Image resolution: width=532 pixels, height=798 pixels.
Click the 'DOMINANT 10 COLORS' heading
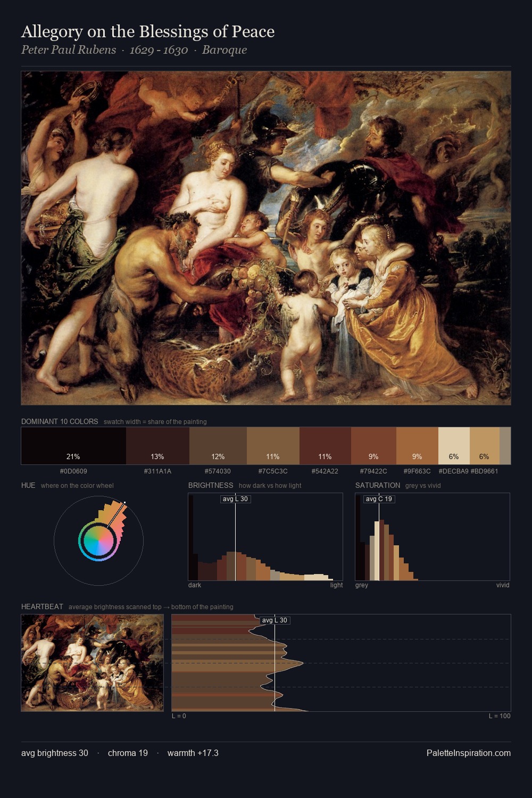[x=60, y=421]
